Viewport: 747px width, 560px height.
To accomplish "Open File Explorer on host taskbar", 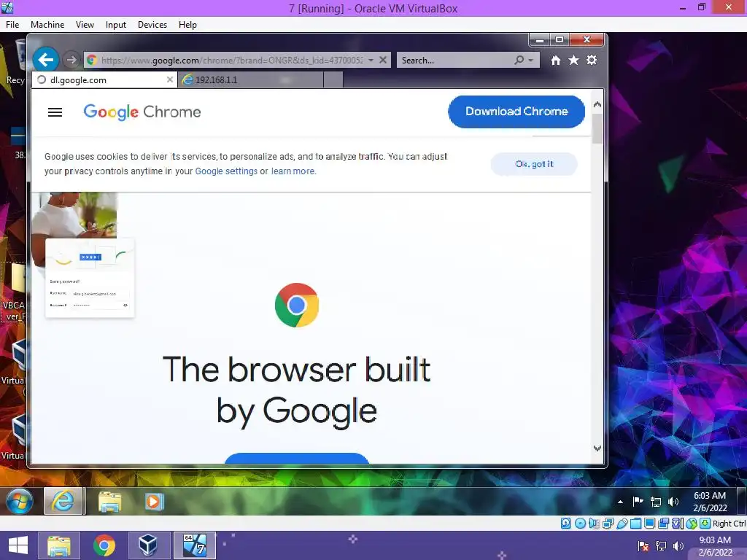I will 59,545.
